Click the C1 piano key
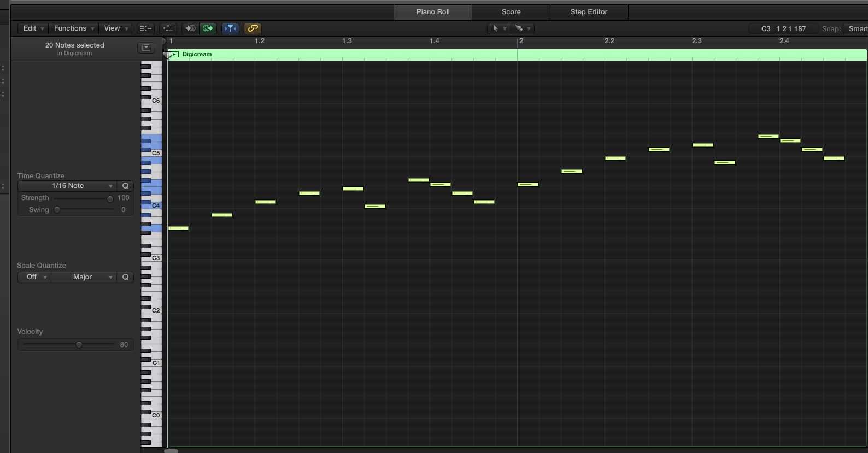The width and height of the screenshot is (868, 453). click(x=155, y=363)
